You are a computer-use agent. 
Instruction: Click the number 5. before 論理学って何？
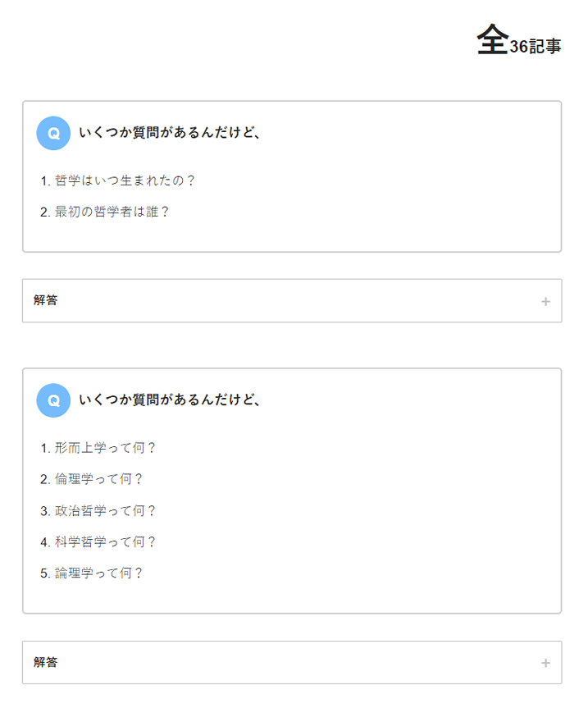[45, 573]
